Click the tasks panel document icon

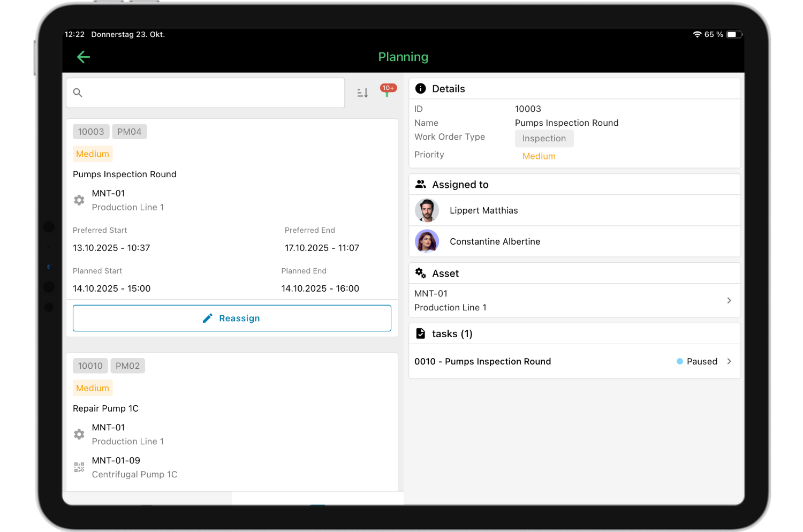point(421,333)
